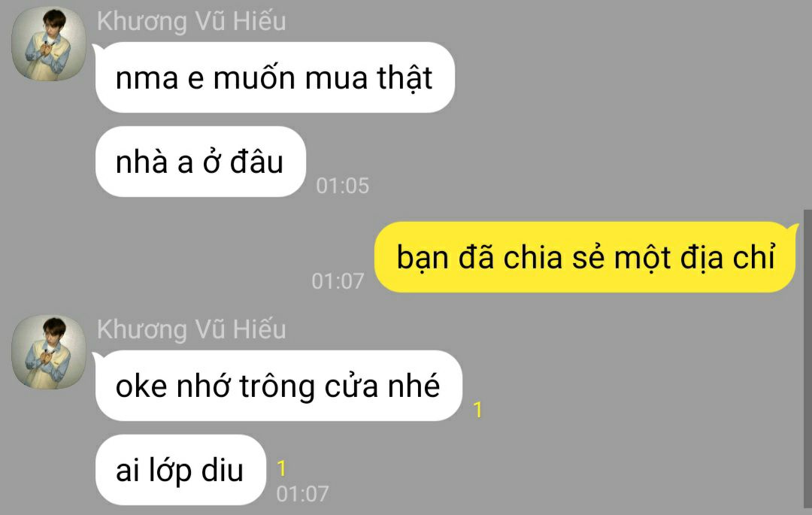Click the 01:05 timestamp
This screenshot has height=515, width=812.
tap(342, 186)
